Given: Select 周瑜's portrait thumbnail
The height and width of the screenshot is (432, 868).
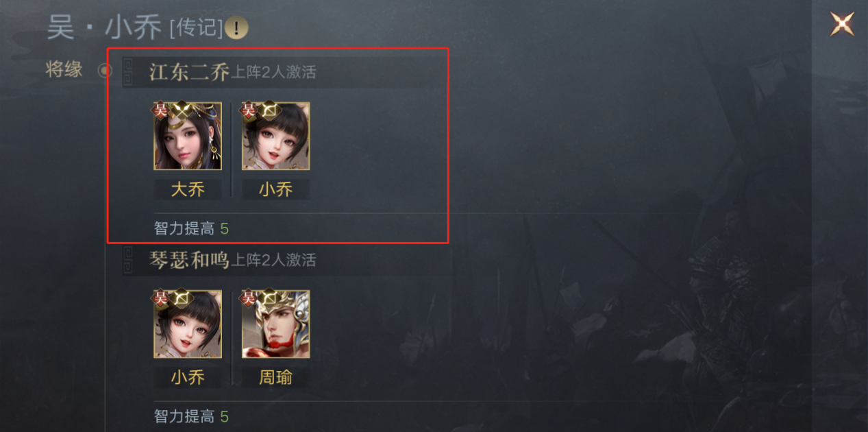Looking at the screenshot, I should pos(275,324).
